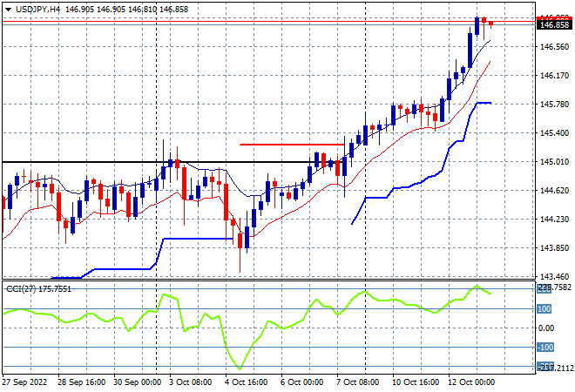575x392 pixels.
Task: Click the 146.170 price axis label
Action: (554, 76)
